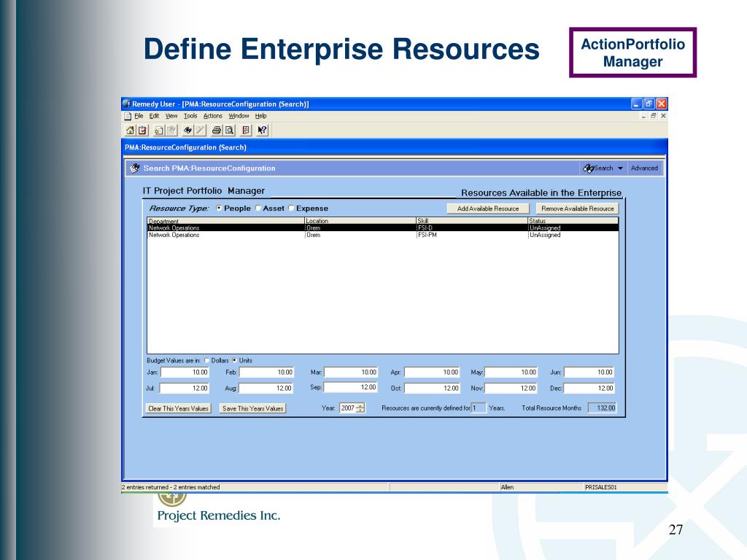Open Print Preview magnifier toolbar icon
This screenshot has width=747, height=560.
coord(229,130)
